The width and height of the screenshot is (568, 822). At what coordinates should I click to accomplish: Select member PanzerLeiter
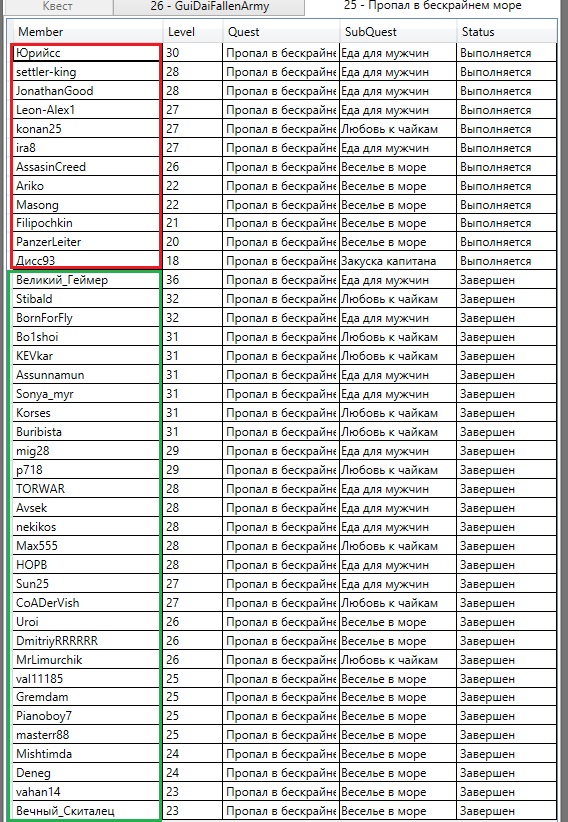pos(86,242)
